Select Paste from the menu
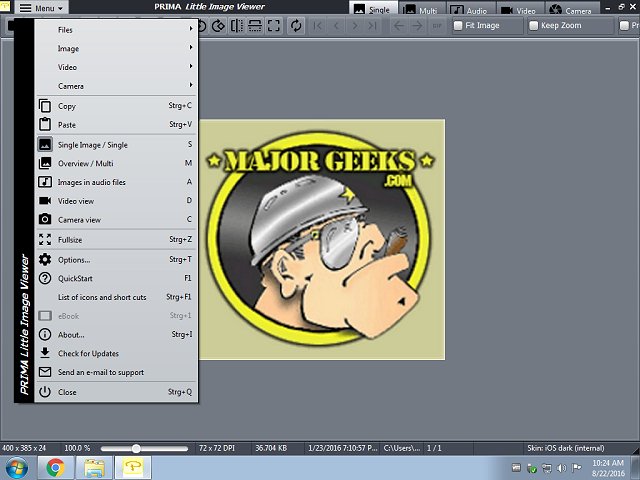640x480 pixels. (66, 125)
